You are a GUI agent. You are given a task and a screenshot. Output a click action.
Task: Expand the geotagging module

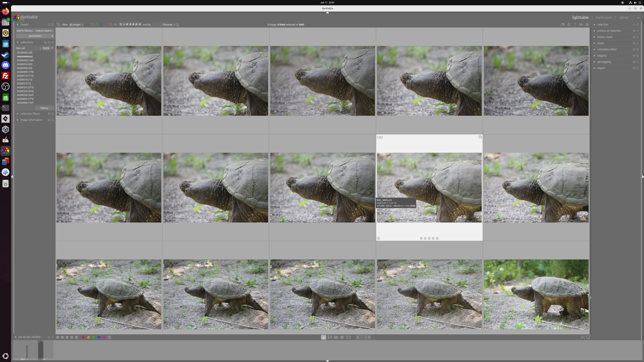click(x=594, y=62)
